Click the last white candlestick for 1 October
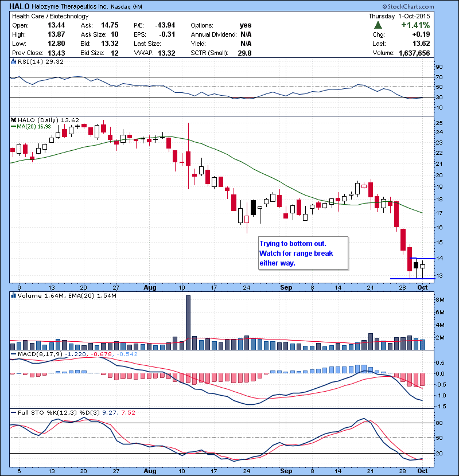The image size is (459, 476). point(422,266)
